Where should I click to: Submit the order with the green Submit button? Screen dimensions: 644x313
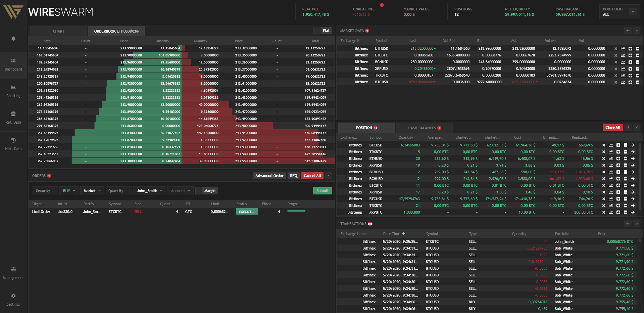[x=323, y=191]
